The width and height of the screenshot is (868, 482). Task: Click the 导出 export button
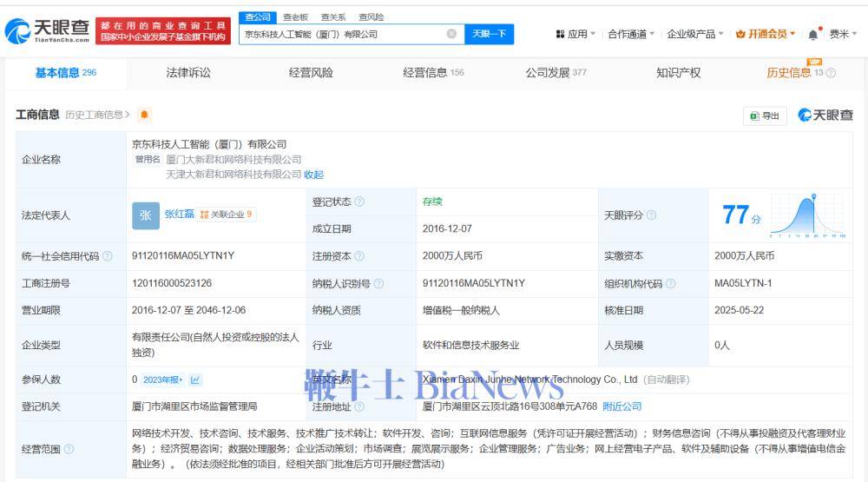[x=765, y=116]
